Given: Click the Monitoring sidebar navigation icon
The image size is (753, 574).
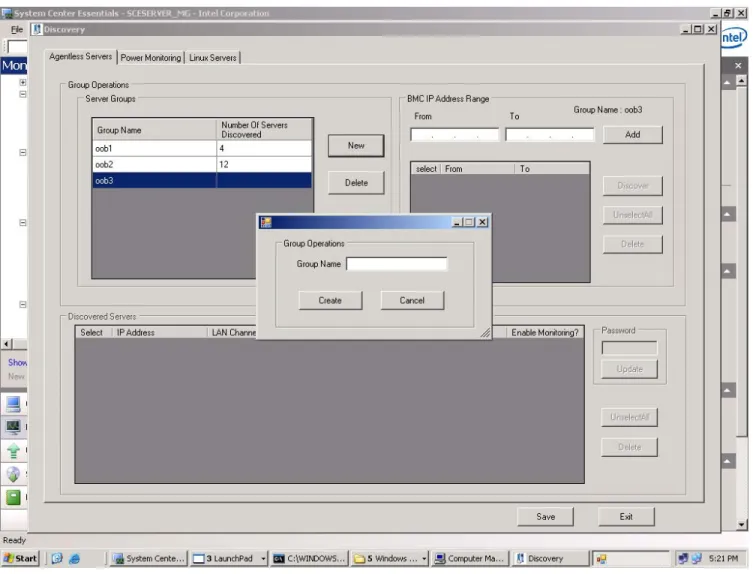Looking at the screenshot, I should pyautogui.click(x=13, y=427).
